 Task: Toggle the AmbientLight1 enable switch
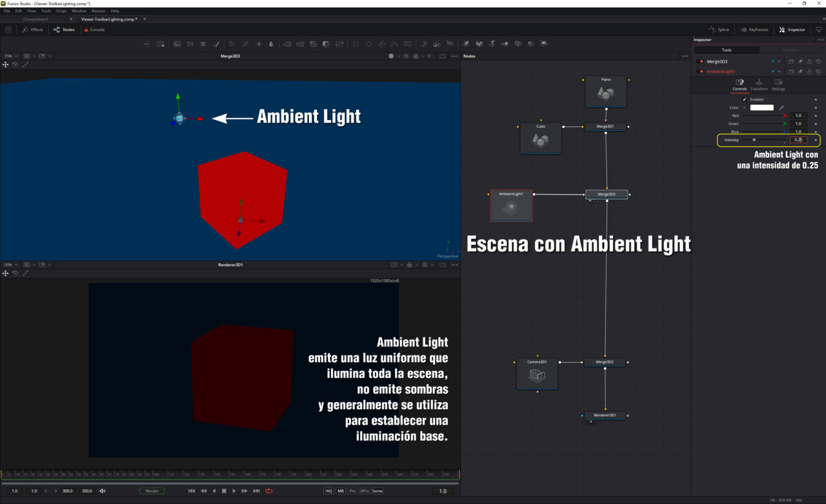pyautogui.click(x=701, y=71)
